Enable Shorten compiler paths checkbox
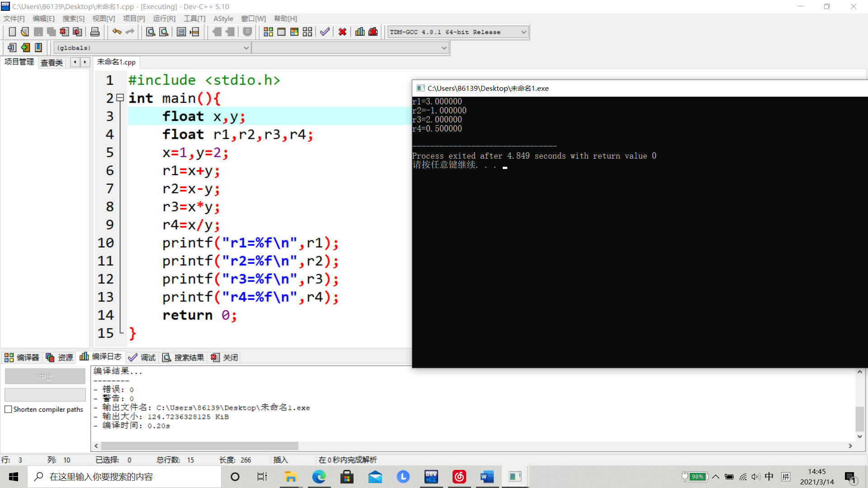Screen dimensions: 868x488 8,409
